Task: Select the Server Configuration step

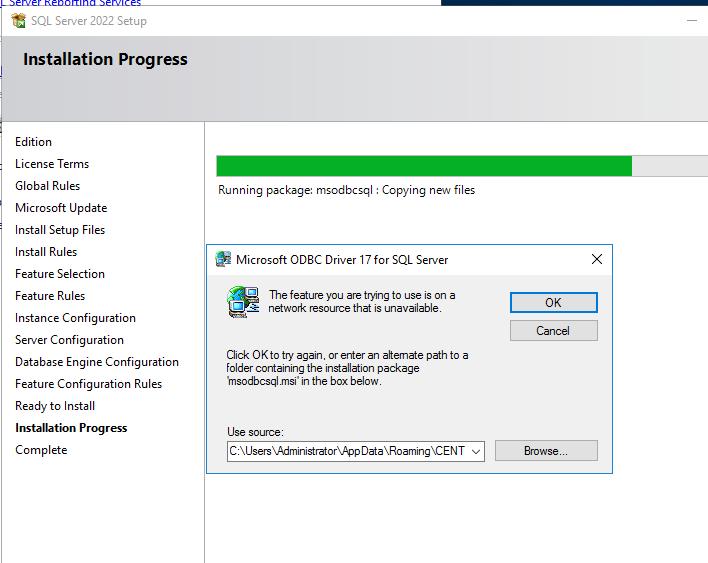Action: [69, 340]
